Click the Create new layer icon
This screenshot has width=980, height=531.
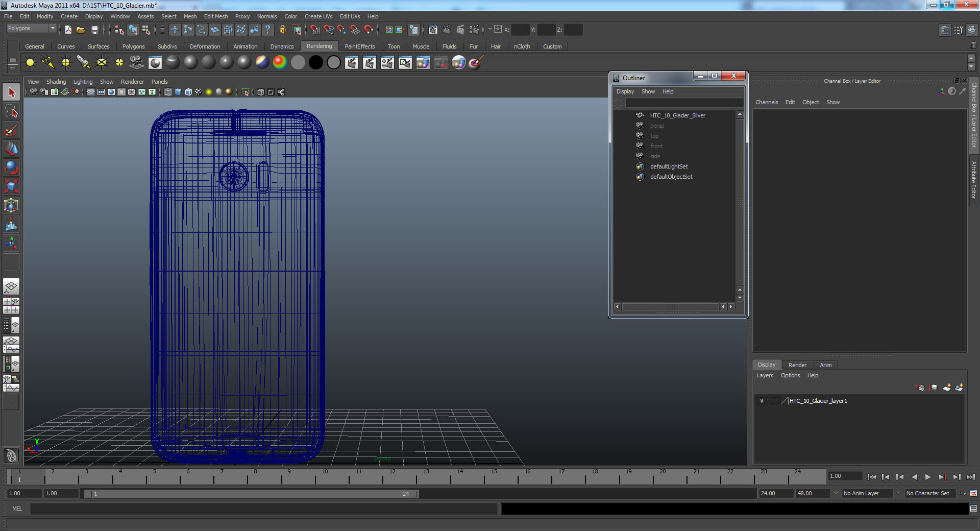(x=946, y=388)
